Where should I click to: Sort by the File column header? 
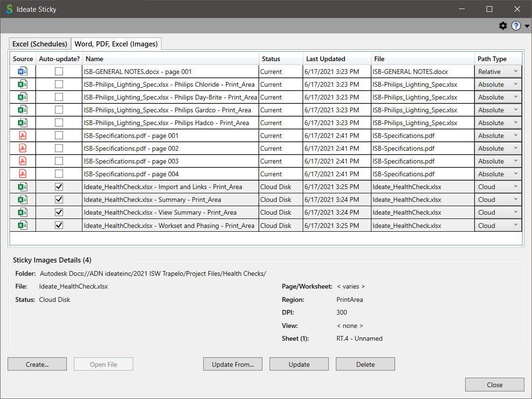(x=423, y=59)
